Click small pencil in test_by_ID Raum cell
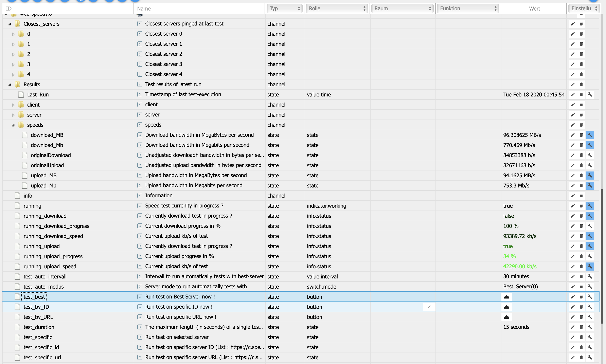 pyautogui.click(x=429, y=307)
